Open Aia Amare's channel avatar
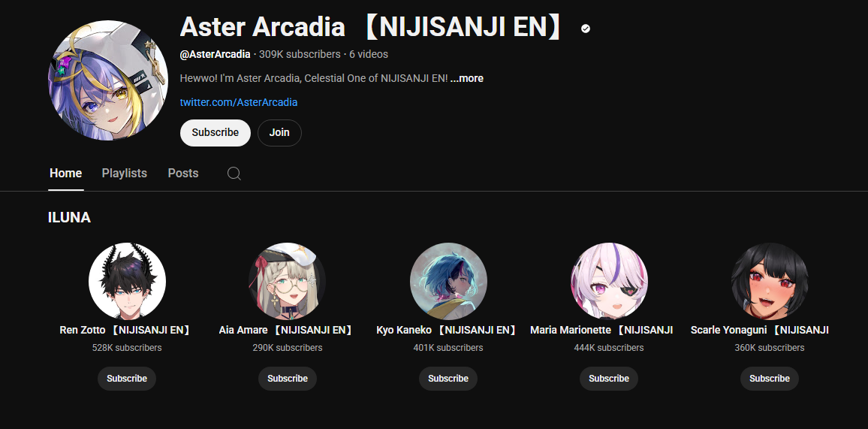The image size is (868, 429). coord(288,281)
